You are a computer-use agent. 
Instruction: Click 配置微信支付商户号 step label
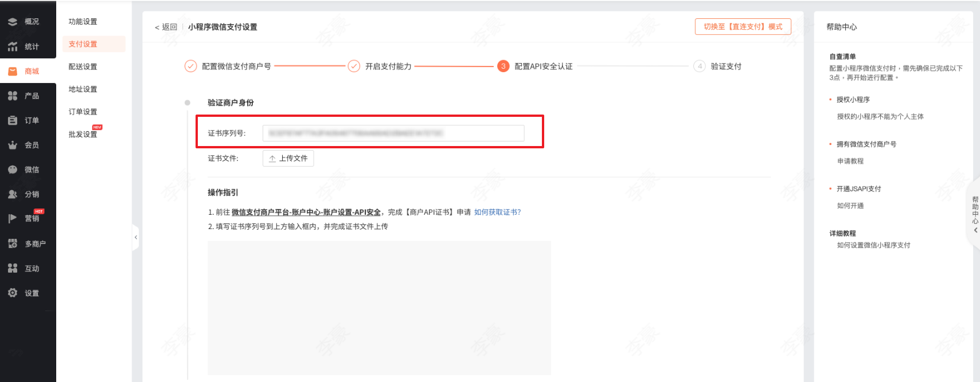coord(236,66)
